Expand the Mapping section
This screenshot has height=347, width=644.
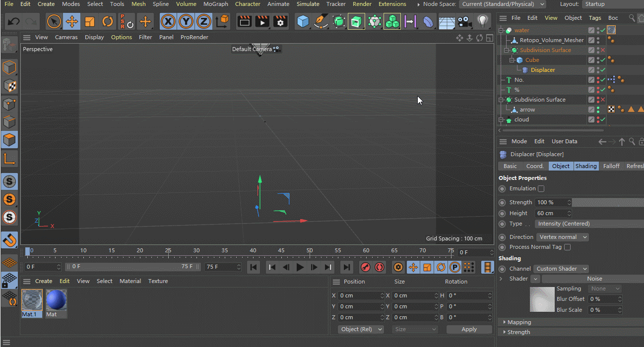[519, 322]
